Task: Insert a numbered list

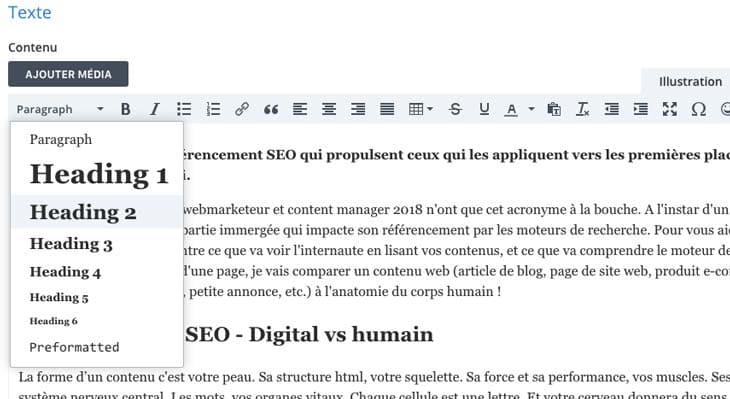Action: [213, 109]
